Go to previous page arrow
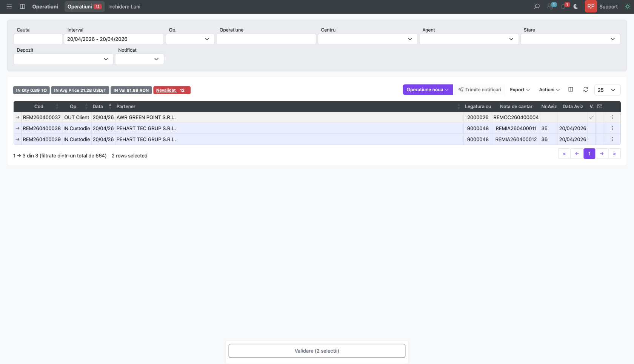The image size is (634, 364). [577, 154]
